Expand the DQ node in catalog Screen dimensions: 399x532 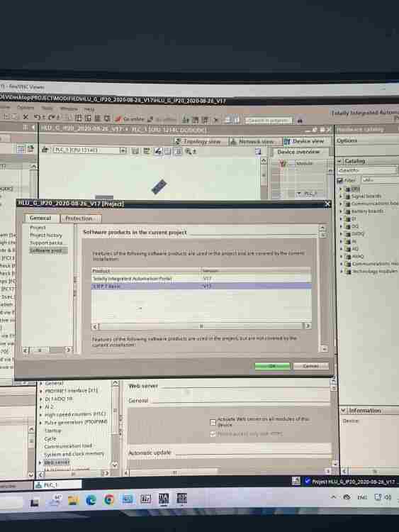[x=341, y=226]
